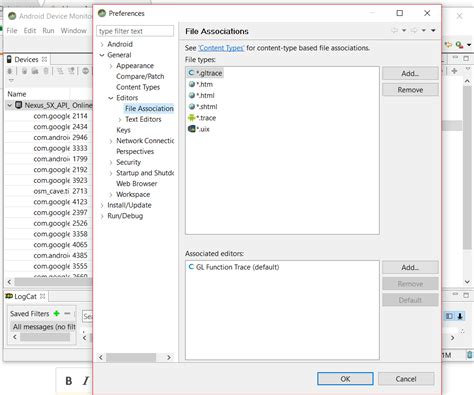474x395 pixels.
Task: Open the preferences page view menu arrow
Action: [433, 31]
